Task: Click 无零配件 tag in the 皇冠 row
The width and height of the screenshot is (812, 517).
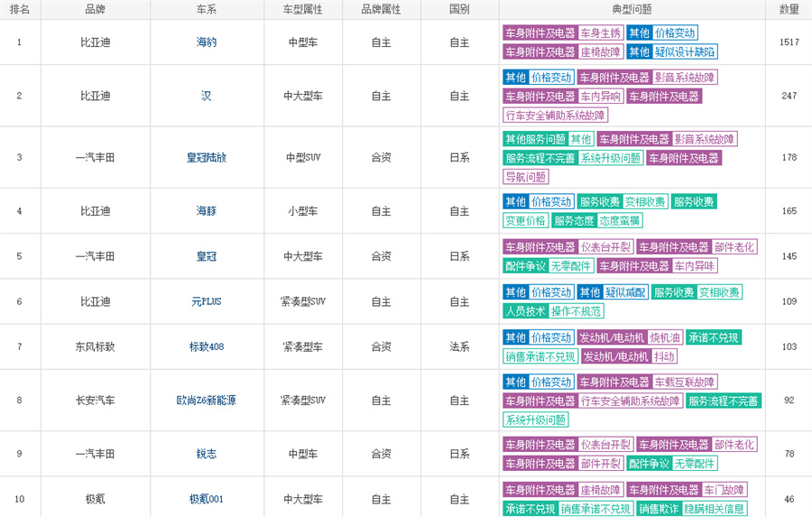Action: pyautogui.click(x=571, y=266)
